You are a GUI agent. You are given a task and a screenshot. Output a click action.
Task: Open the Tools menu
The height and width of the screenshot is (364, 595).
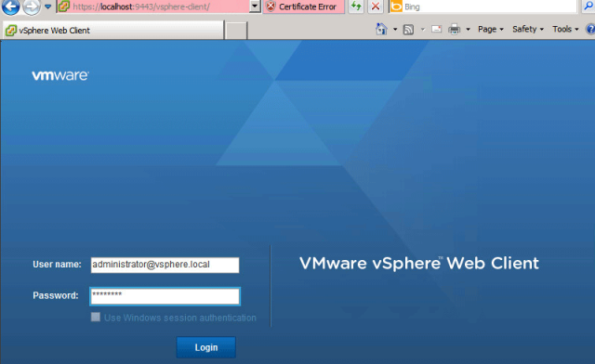tap(565, 29)
